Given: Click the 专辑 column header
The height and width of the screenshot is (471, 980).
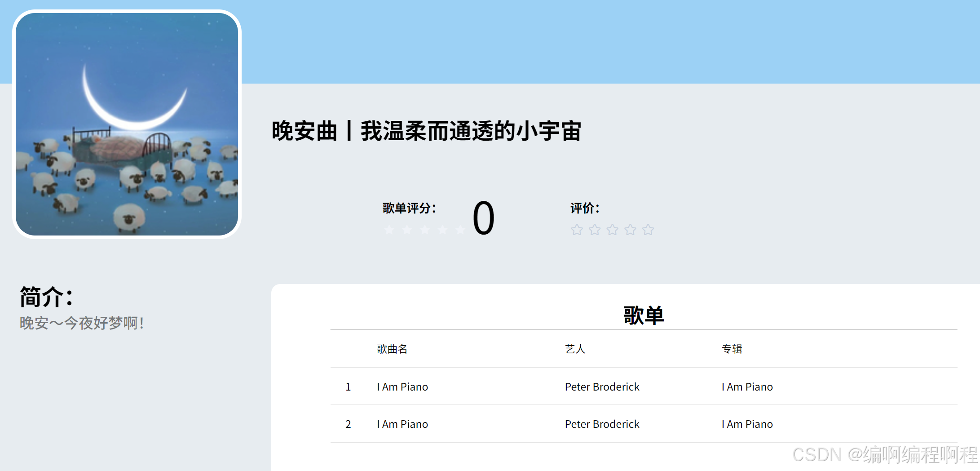Looking at the screenshot, I should pyautogui.click(x=732, y=349).
